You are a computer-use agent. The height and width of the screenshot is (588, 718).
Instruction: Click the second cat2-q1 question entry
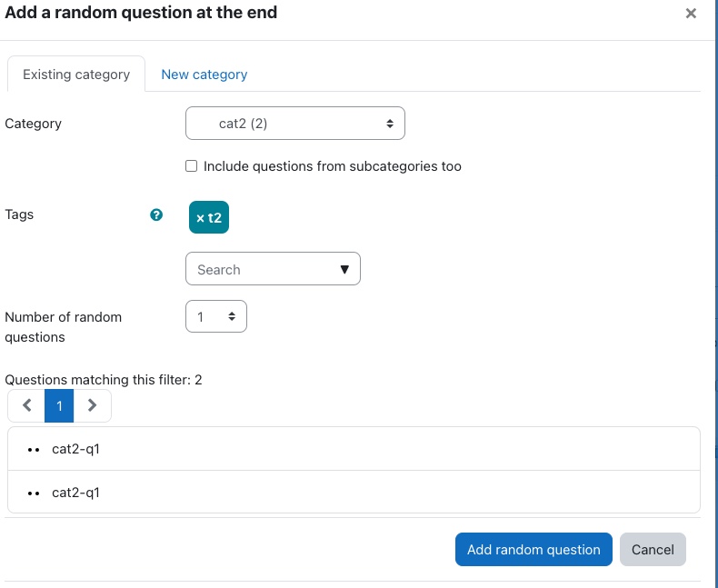(354, 493)
